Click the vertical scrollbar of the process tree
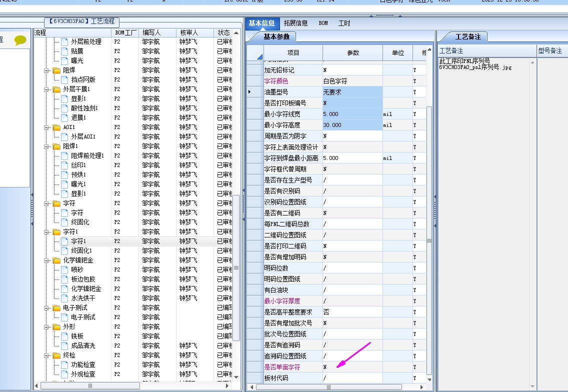This screenshot has height=392, width=568. (x=236, y=267)
